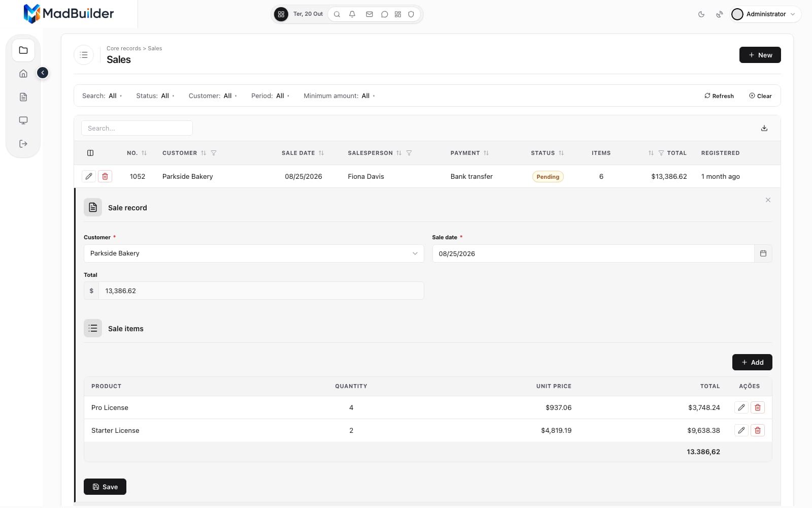
Task: Edit the Starter License item
Action: click(741, 430)
